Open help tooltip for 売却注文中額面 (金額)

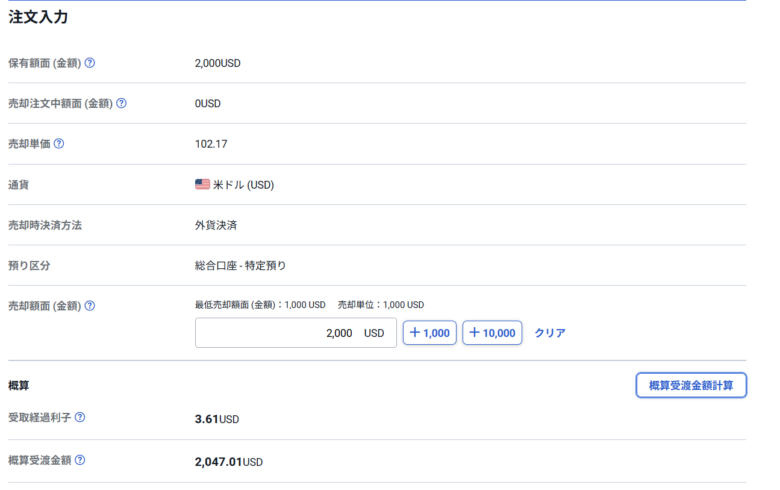tap(122, 103)
